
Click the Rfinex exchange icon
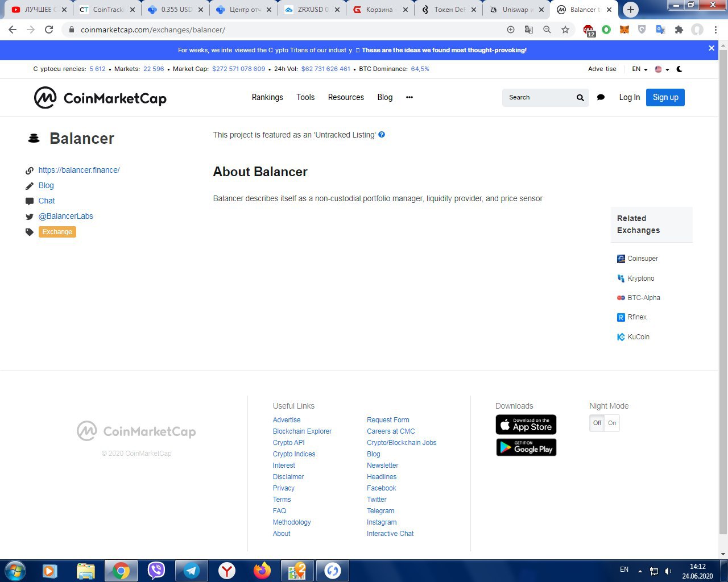[621, 317]
